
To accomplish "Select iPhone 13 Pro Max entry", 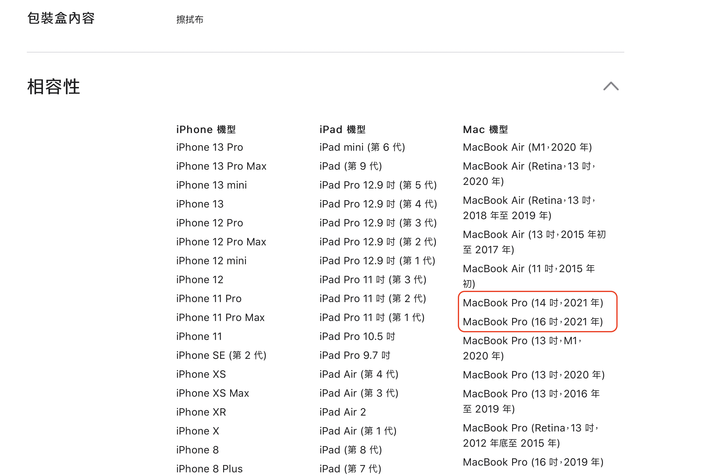I will pyautogui.click(x=221, y=166).
